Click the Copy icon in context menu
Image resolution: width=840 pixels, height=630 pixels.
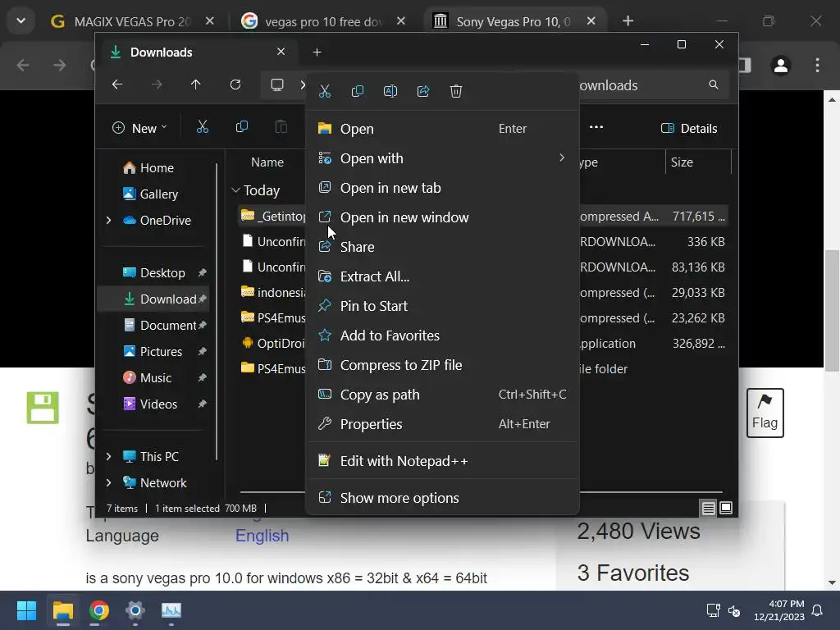[x=358, y=91]
